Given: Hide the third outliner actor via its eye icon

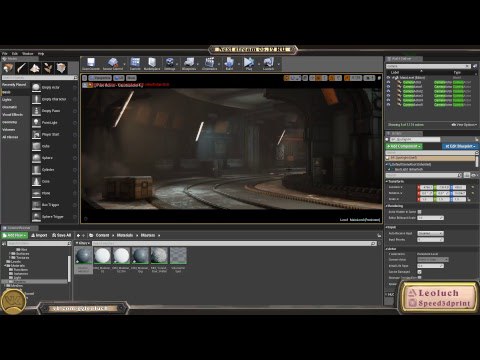Looking at the screenshot, I should 388,91.
